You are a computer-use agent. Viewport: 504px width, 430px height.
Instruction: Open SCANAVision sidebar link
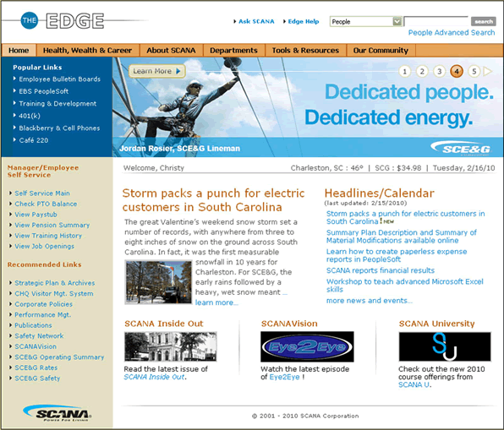pos(36,346)
